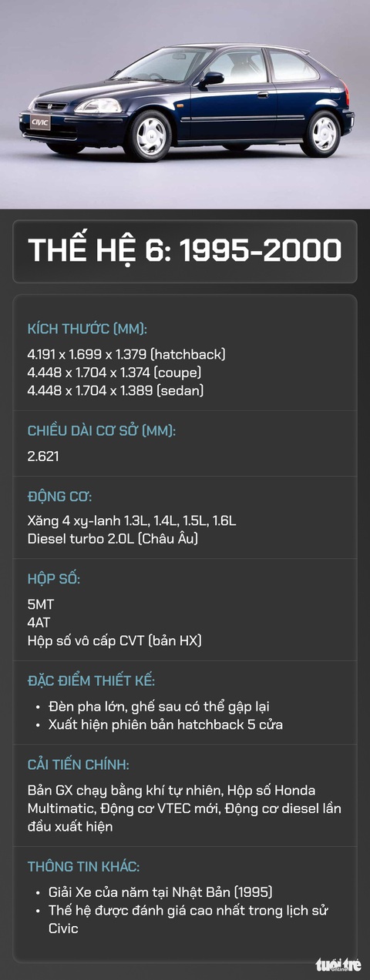Click the car's rear alloy wheel

(x=323, y=133)
